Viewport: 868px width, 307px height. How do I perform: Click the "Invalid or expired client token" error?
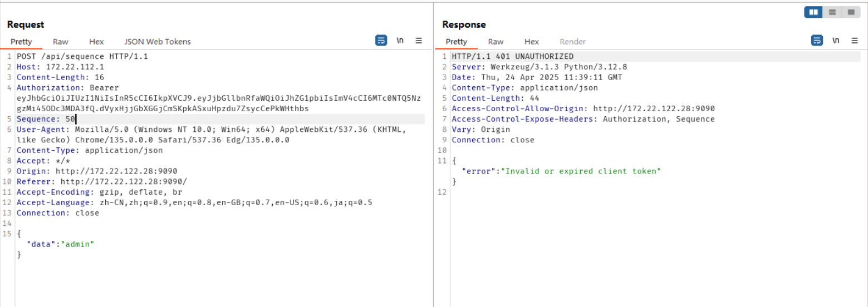tap(581, 171)
